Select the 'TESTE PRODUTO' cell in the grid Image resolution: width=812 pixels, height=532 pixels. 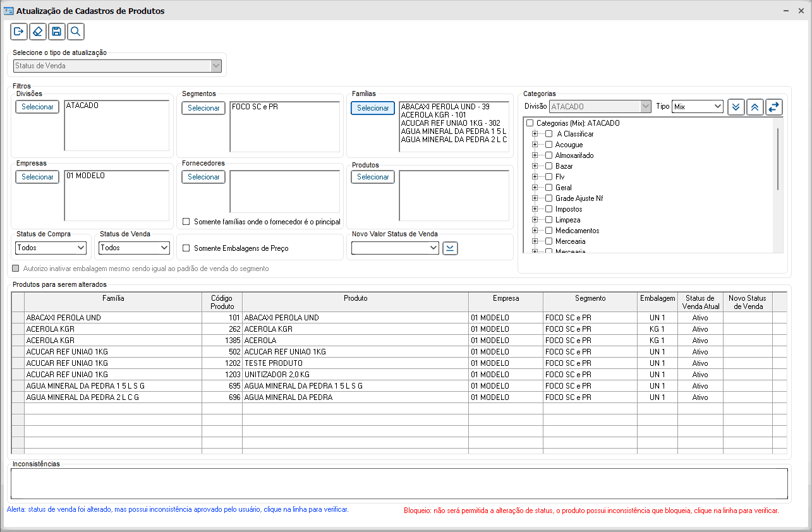click(355, 363)
